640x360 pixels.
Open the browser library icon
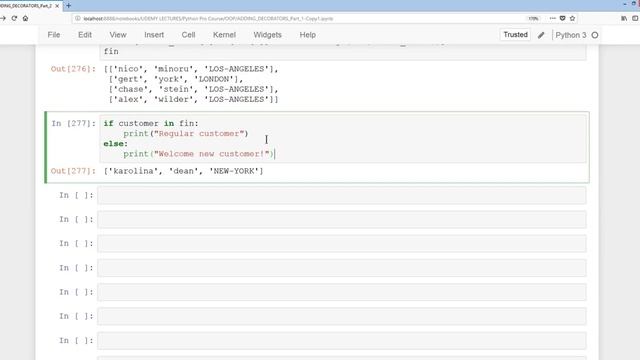[624, 18]
